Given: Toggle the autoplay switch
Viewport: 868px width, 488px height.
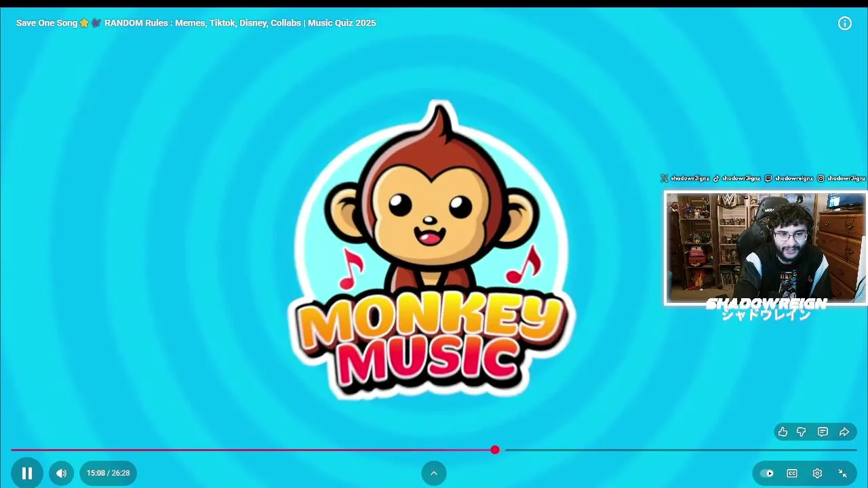Looking at the screenshot, I should (767, 473).
